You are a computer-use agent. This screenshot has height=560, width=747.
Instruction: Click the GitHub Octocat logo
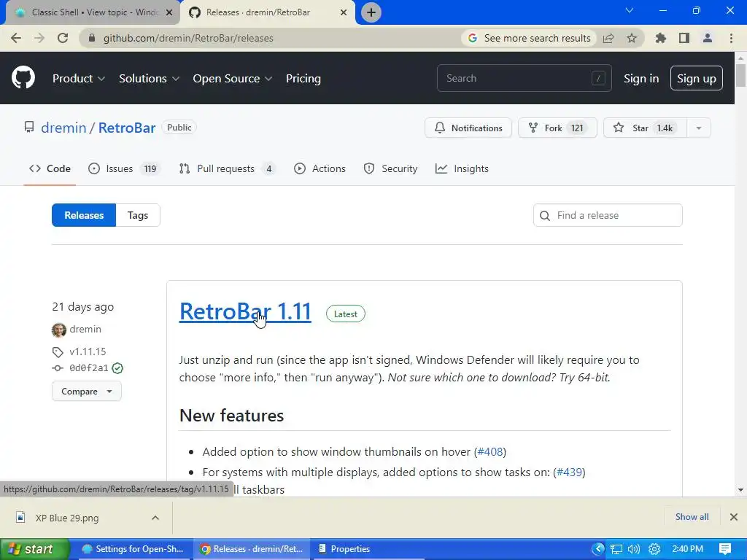23,78
